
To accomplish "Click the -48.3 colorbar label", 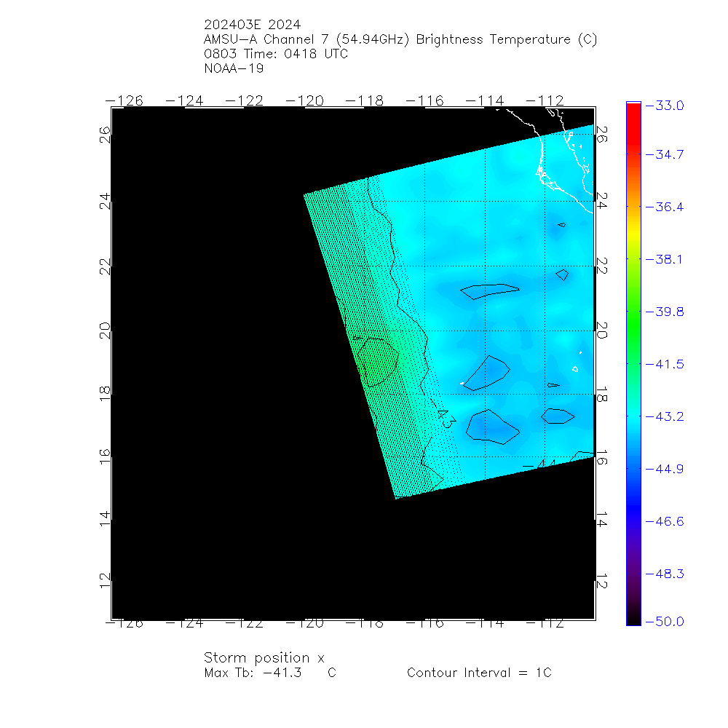I will pos(665,574).
